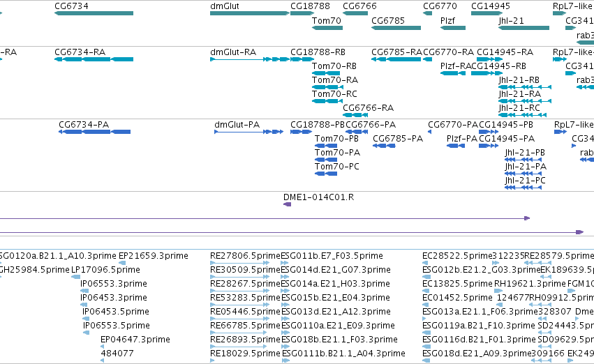Click the RE27806.5prime EST label

[245, 256]
